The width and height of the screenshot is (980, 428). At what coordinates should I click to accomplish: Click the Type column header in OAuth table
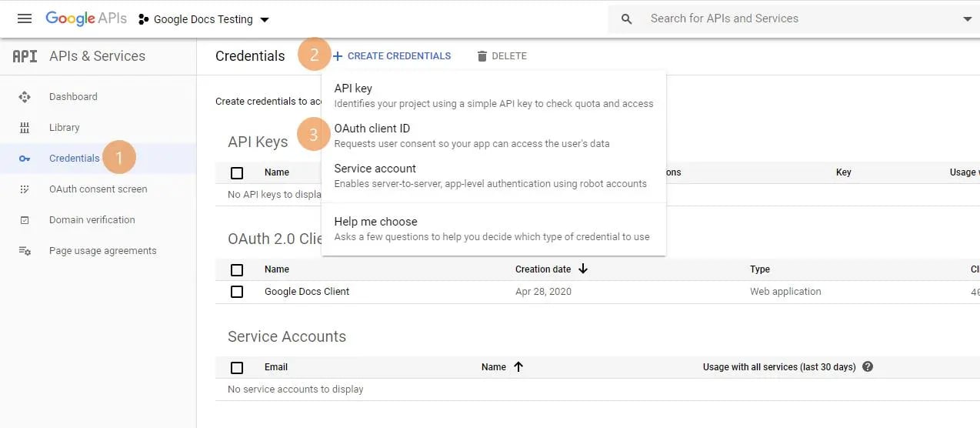tap(760, 269)
